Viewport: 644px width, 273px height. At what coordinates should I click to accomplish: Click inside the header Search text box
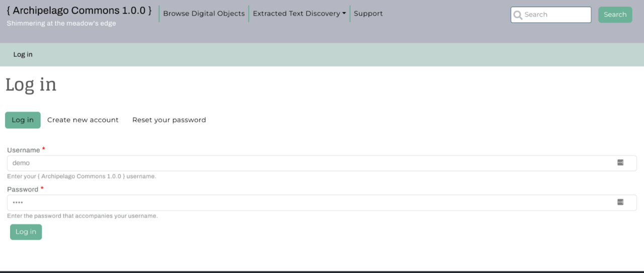556,15
